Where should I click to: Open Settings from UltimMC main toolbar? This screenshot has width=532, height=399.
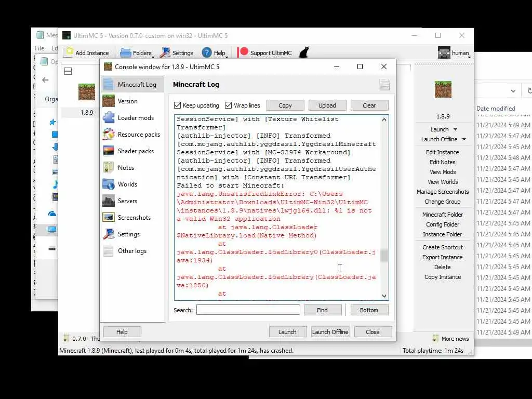(x=177, y=53)
